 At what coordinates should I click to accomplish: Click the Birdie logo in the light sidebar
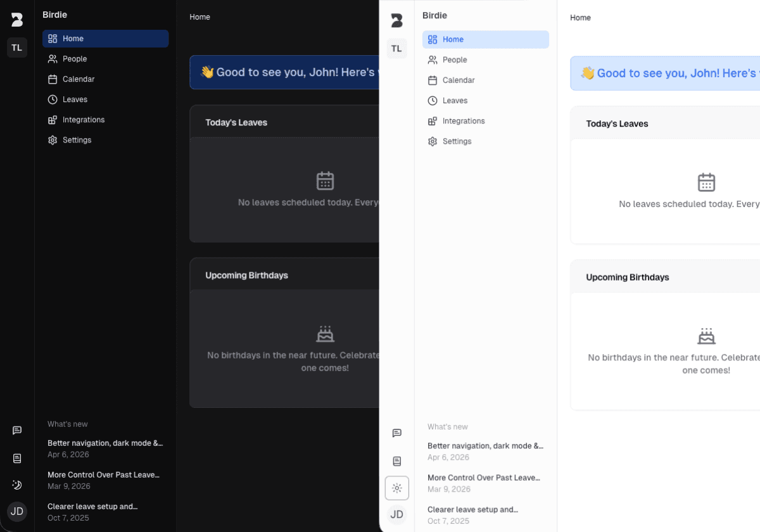pyautogui.click(x=396, y=20)
